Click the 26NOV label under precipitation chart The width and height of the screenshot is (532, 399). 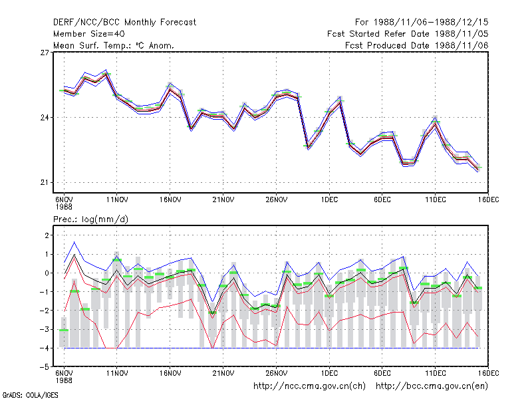[x=276, y=373]
